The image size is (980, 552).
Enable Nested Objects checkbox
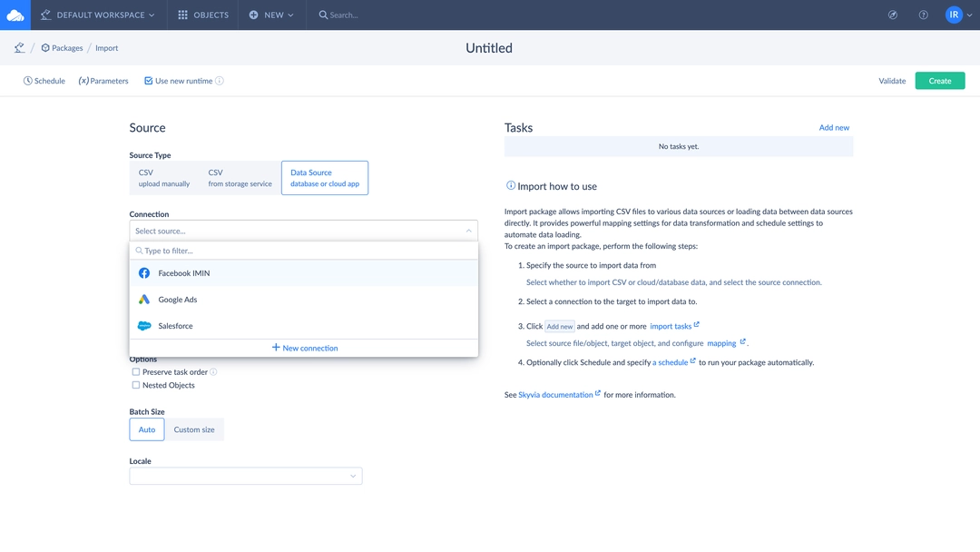coord(135,385)
